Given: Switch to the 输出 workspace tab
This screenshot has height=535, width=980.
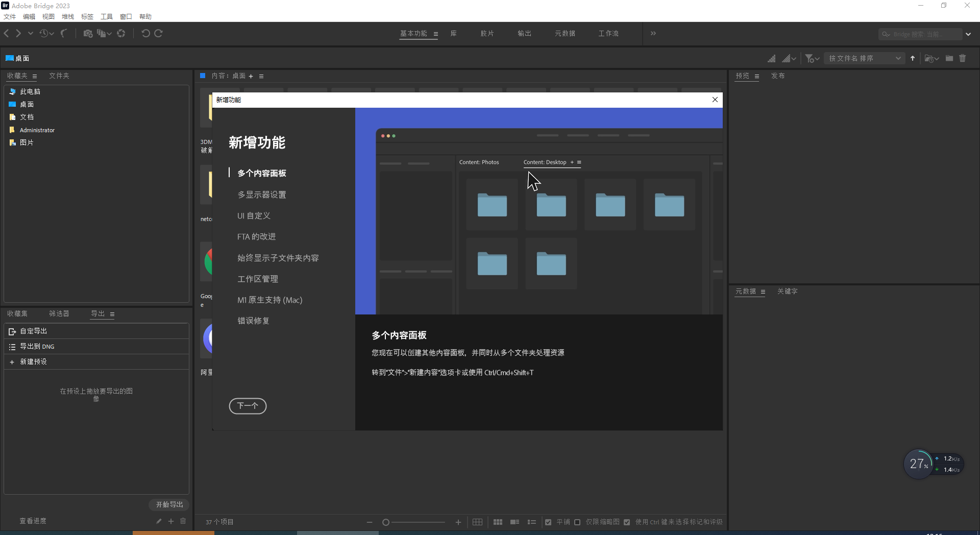Looking at the screenshot, I should click(x=524, y=33).
